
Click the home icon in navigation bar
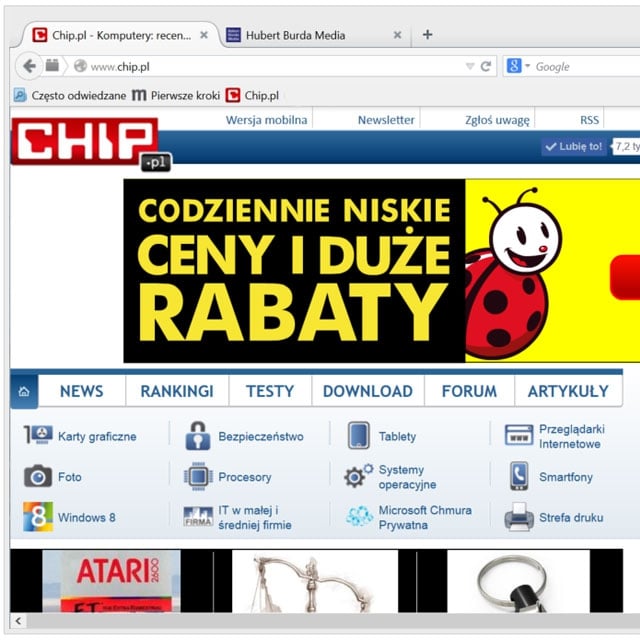point(24,391)
